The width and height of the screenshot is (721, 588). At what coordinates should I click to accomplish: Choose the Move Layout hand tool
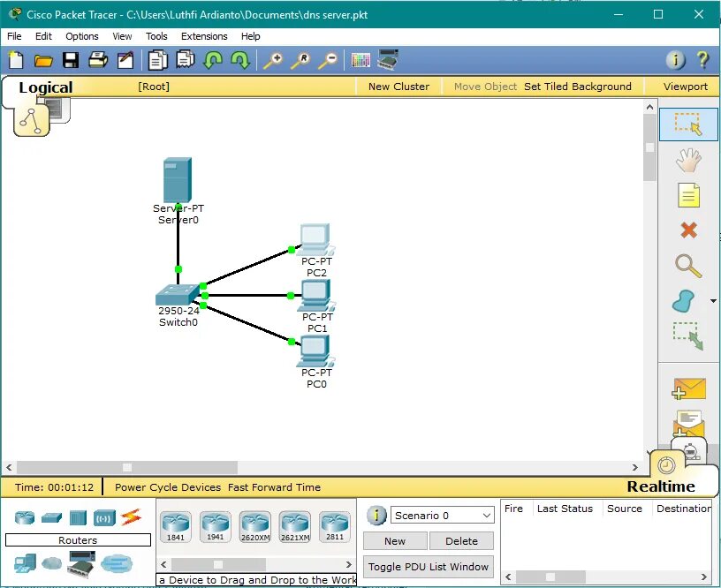pyautogui.click(x=688, y=161)
